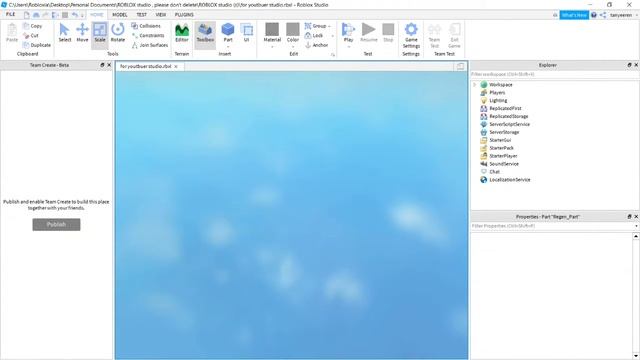Viewport: 640px width, 360px height.
Task: Undock the Team Create panel
Action: coord(102,65)
